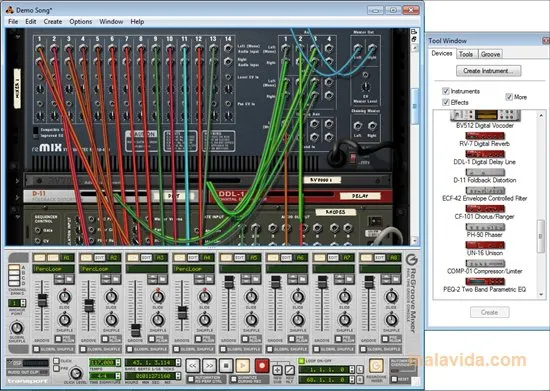Click the On button of channel A3
This screenshot has width=550, height=391.
click(x=133, y=258)
